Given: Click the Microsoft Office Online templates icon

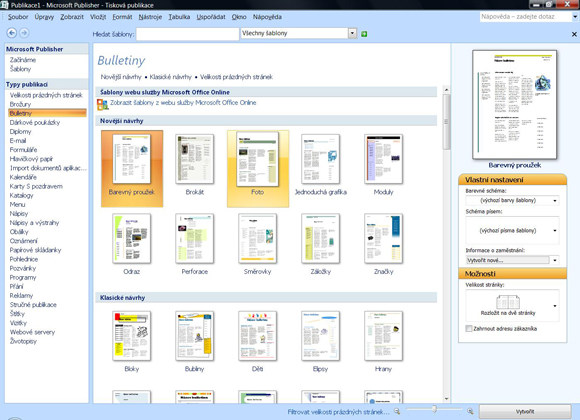Looking at the screenshot, I should [102, 104].
